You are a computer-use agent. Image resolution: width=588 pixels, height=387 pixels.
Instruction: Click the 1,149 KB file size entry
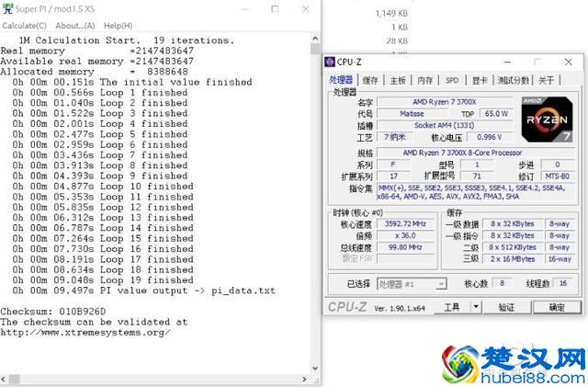click(391, 14)
